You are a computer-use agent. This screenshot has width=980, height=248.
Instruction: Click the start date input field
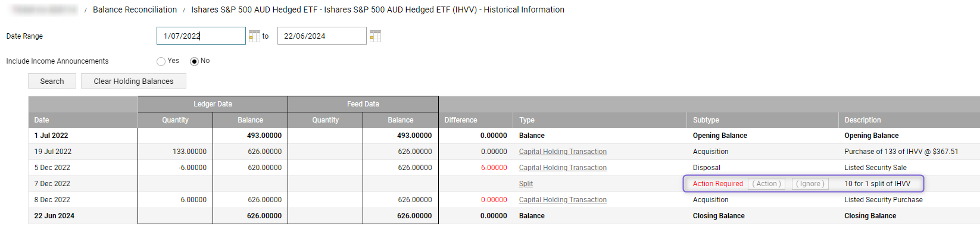tap(201, 36)
